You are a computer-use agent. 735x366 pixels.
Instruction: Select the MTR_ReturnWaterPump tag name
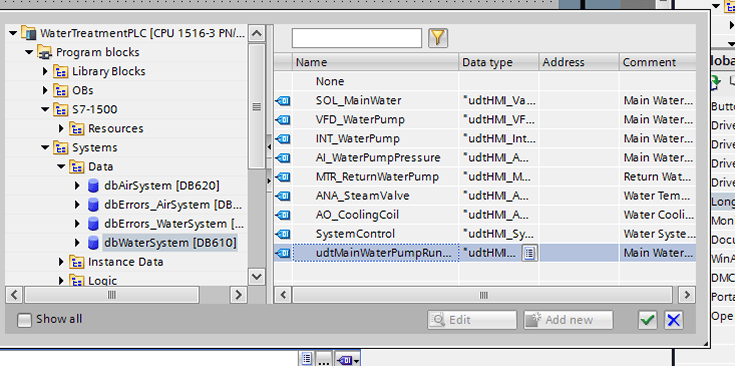377,177
